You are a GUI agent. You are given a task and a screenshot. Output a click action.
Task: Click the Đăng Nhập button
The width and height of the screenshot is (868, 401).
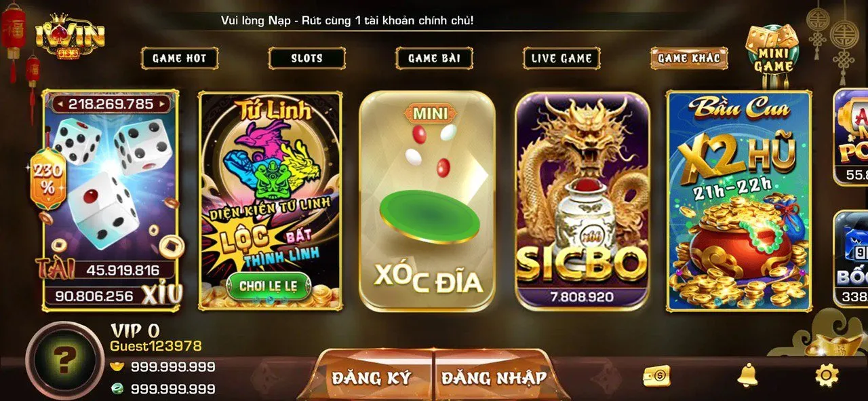494,377
